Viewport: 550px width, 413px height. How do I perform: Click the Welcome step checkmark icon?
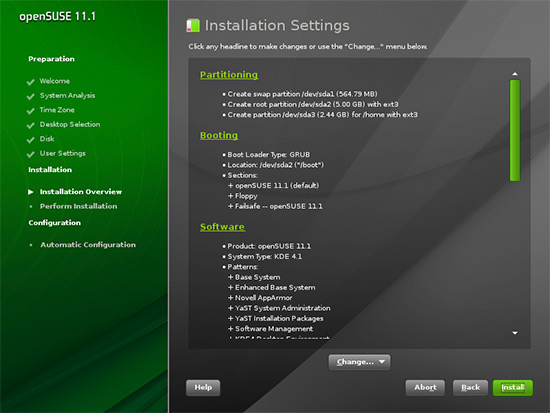coord(31,82)
